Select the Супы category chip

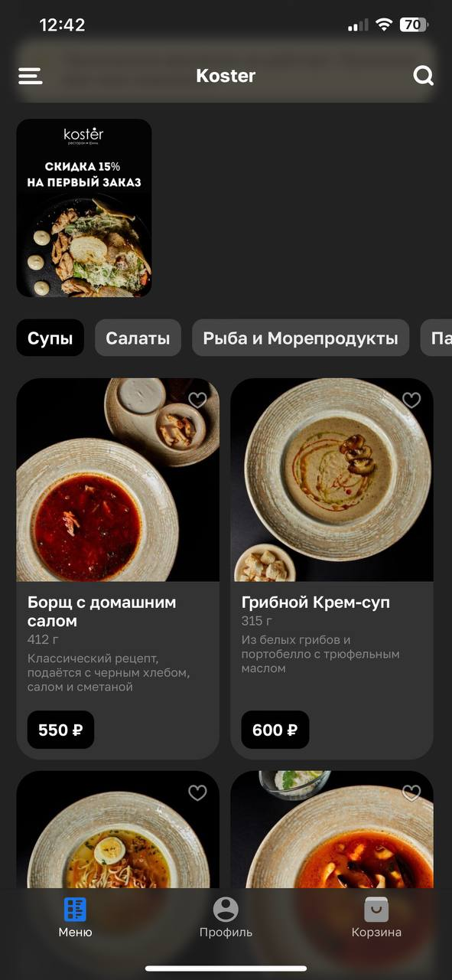pyautogui.click(x=50, y=338)
